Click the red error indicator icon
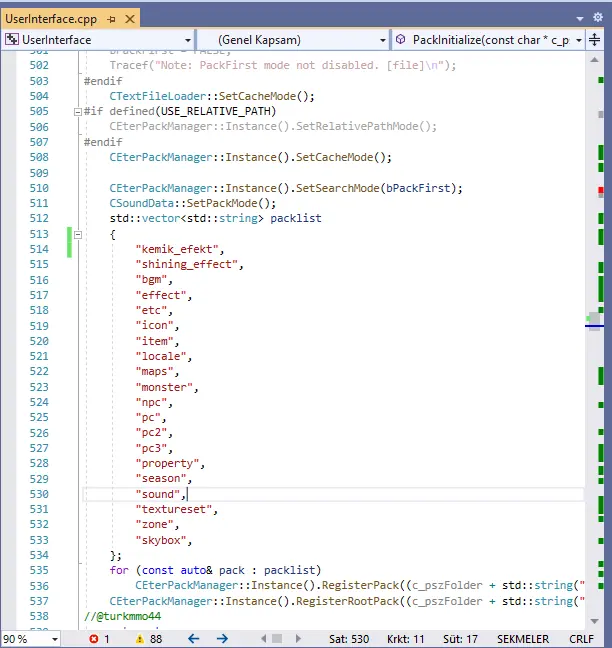This screenshot has width=612, height=648. [94, 639]
